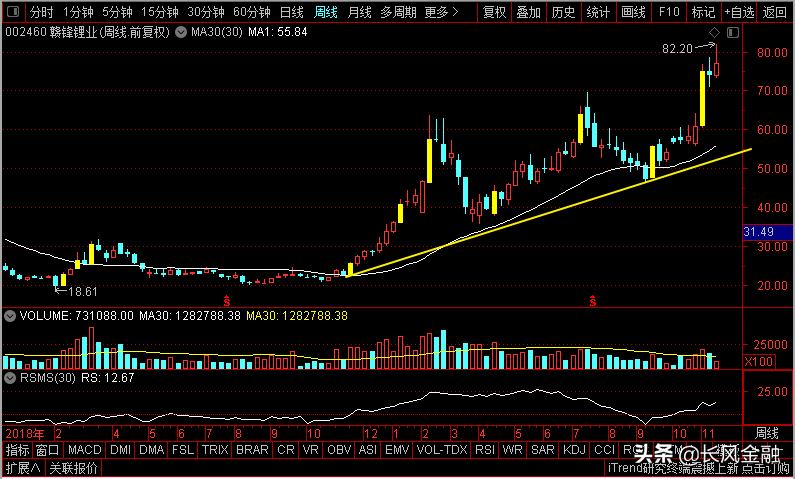The image size is (795, 479).
Task: Switch to 分时 intraday view
Action: pyautogui.click(x=41, y=12)
